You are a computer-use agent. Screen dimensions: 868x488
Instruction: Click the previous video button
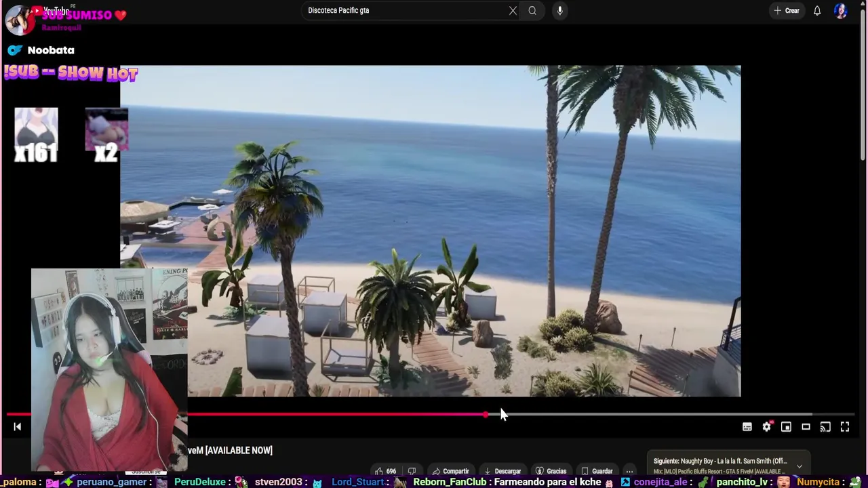18,426
